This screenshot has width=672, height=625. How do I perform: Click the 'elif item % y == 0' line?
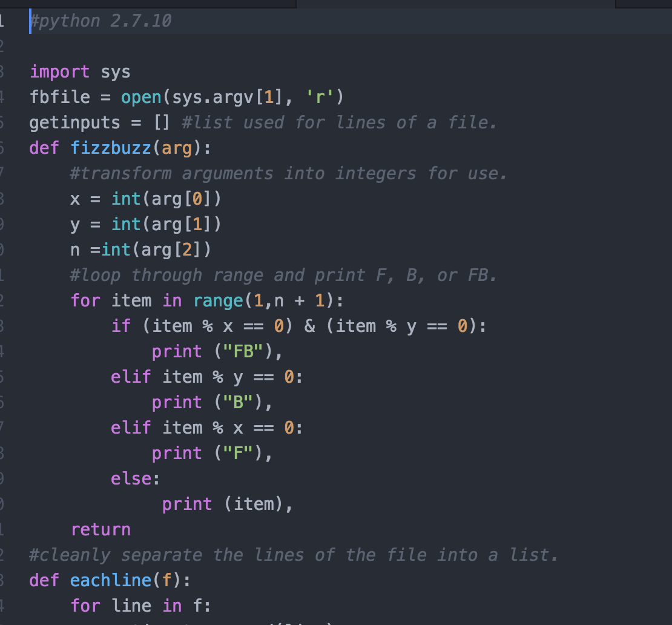tap(206, 377)
